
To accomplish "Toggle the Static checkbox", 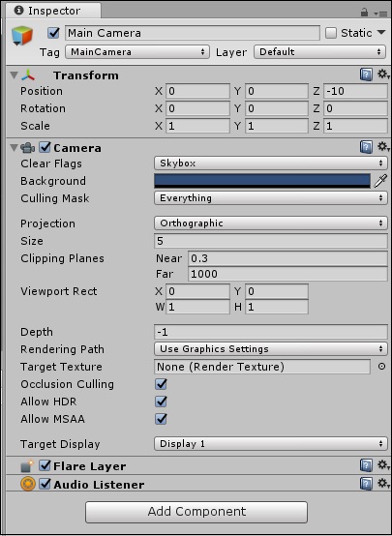I will point(331,33).
